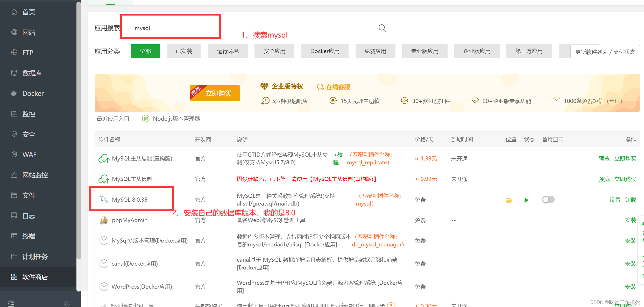
Task: Click the phpMyAdmin sailboat icon
Action: (x=104, y=220)
